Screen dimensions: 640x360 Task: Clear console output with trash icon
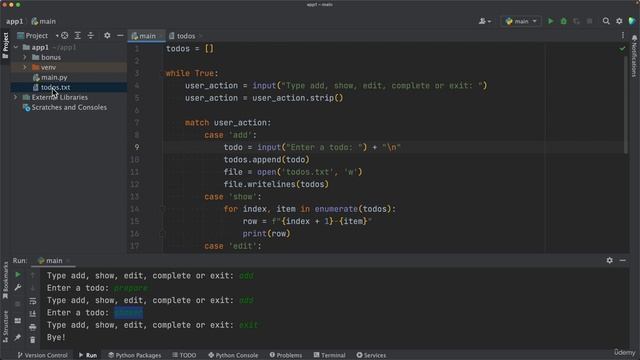33,340
